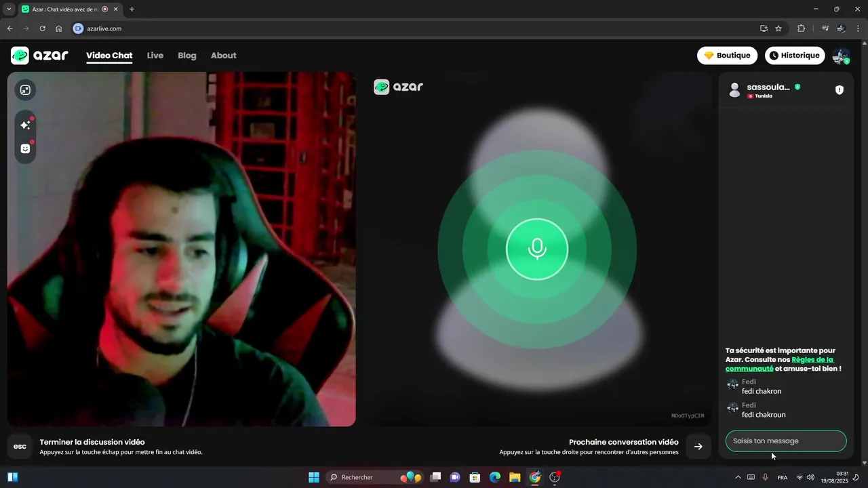Toggle fullscreen video view icon
The width and height of the screenshot is (868, 488).
[x=25, y=90]
